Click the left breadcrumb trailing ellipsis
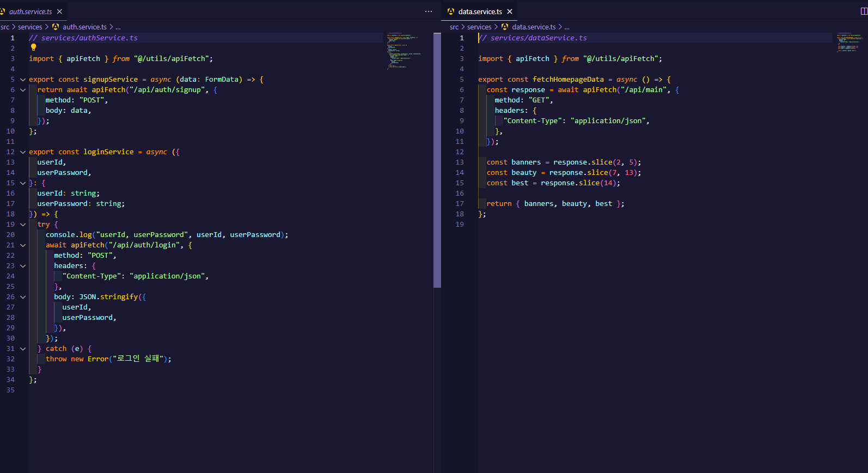The image size is (868, 473). [x=118, y=27]
